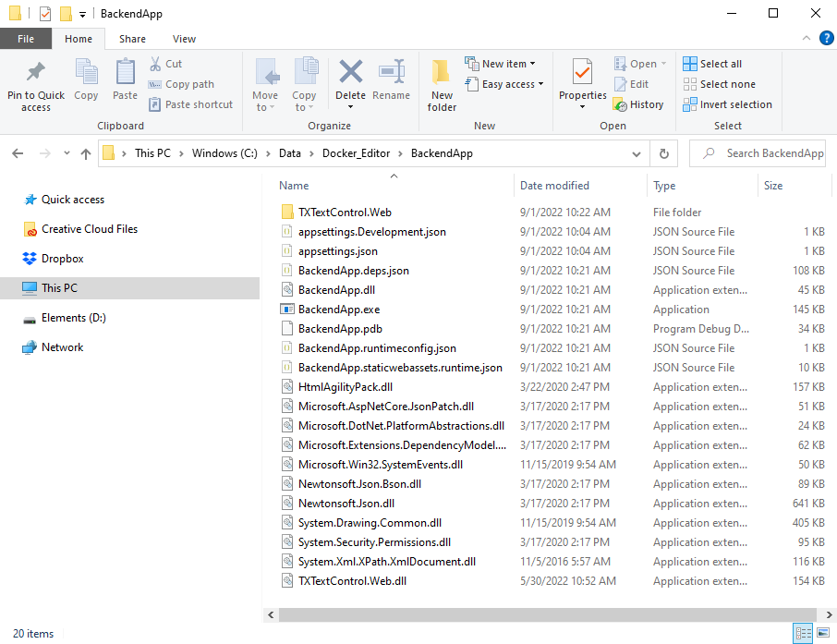Click Select none in the ribbon
This screenshot has height=644, width=837.
click(719, 84)
